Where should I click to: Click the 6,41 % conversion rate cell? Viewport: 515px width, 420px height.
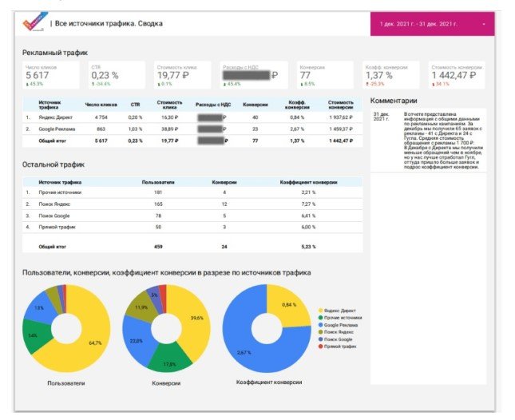[x=308, y=216]
